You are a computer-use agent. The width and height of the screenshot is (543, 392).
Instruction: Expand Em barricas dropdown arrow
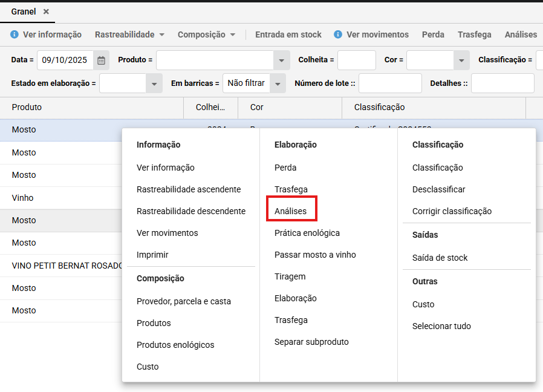click(278, 83)
